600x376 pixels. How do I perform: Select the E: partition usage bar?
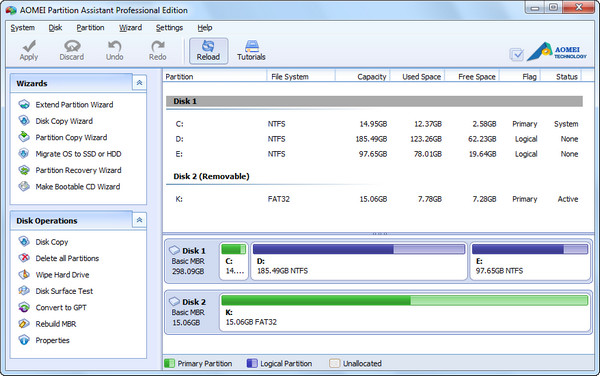[530, 249]
